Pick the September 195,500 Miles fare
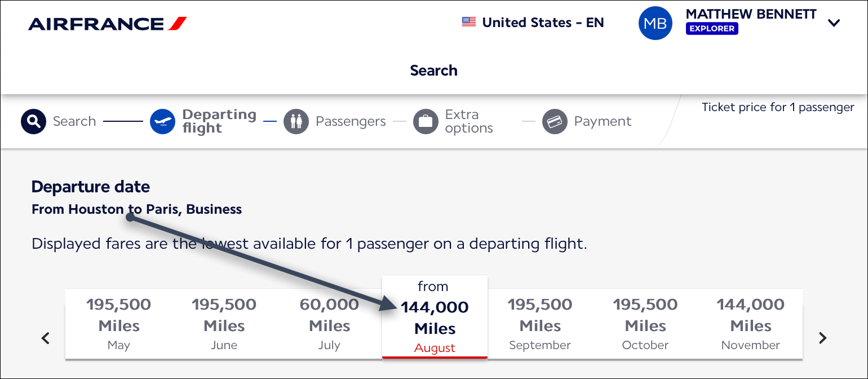The image size is (868, 379). pos(540,324)
